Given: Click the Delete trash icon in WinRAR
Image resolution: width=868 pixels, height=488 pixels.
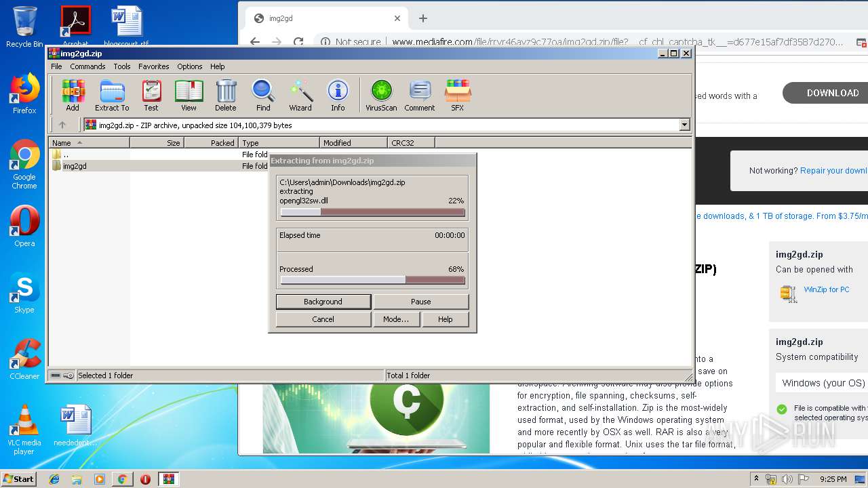Looking at the screenshot, I should 226,95.
